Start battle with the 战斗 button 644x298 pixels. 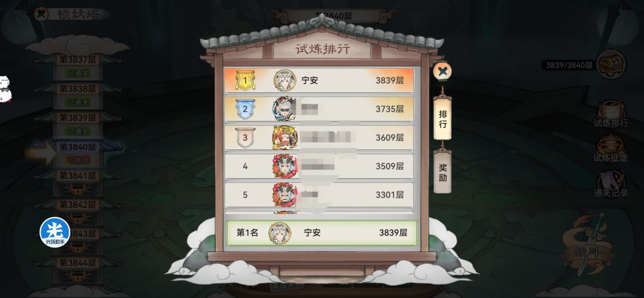(589, 246)
